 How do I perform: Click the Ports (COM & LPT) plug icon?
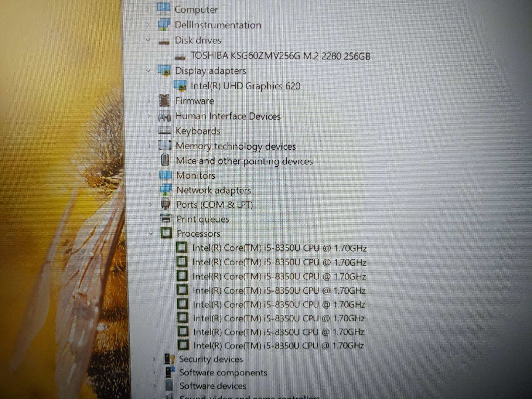[166, 204]
